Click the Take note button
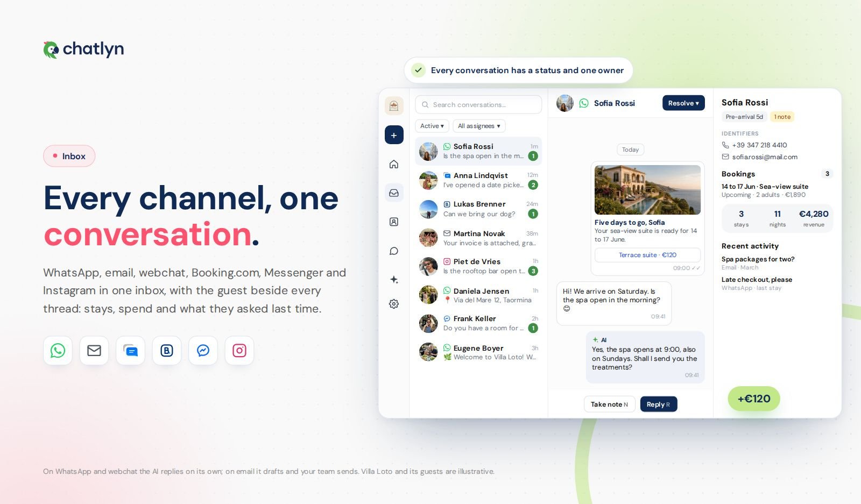 (609, 404)
